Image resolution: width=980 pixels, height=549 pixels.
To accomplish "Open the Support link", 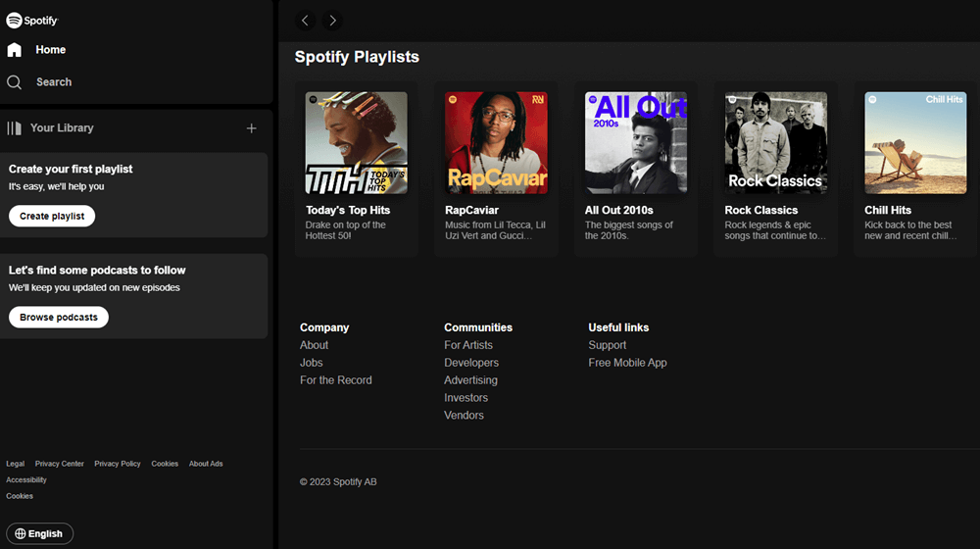I will [607, 345].
